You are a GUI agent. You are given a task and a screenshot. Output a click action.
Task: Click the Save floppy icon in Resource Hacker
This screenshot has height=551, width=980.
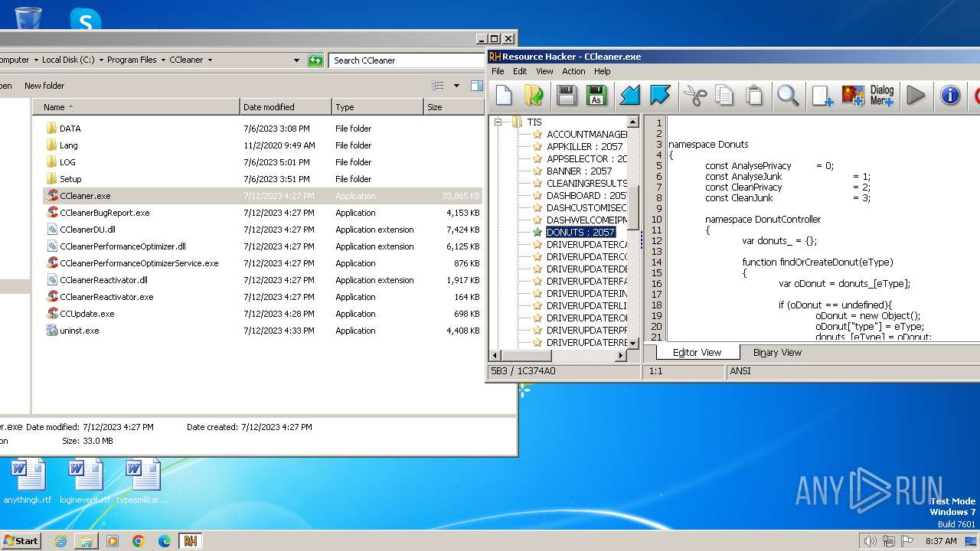coord(567,95)
